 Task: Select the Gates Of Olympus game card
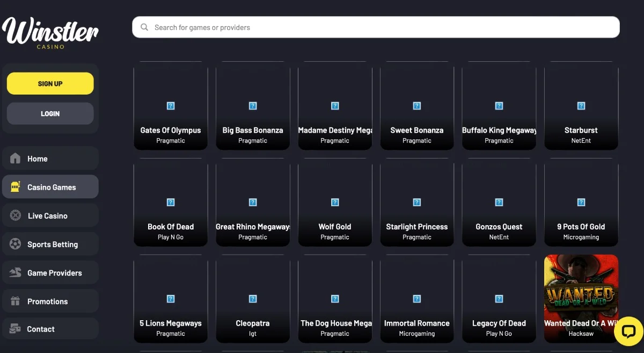tap(171, 106)
